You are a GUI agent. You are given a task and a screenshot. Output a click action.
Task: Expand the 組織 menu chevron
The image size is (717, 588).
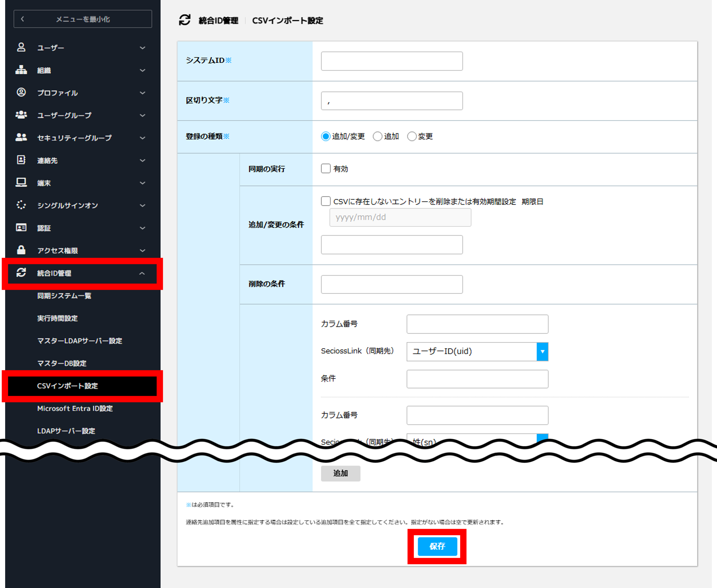tap(143, 70)
